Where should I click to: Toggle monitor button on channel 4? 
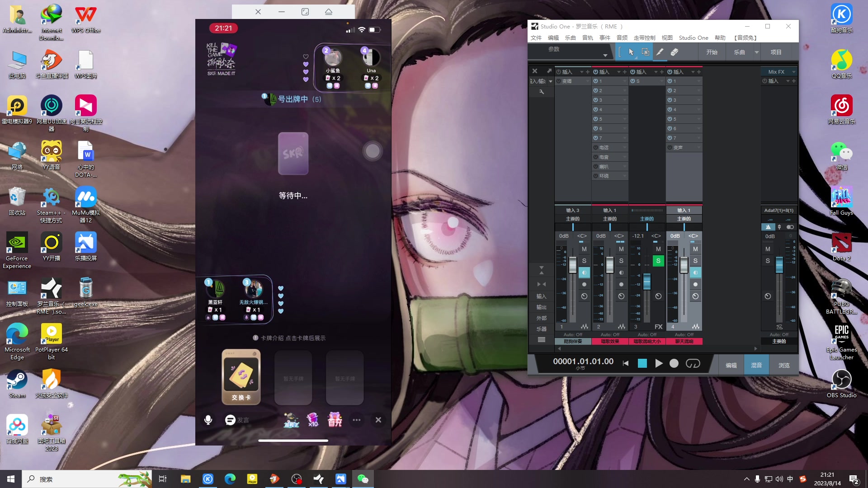pos(695,272)
